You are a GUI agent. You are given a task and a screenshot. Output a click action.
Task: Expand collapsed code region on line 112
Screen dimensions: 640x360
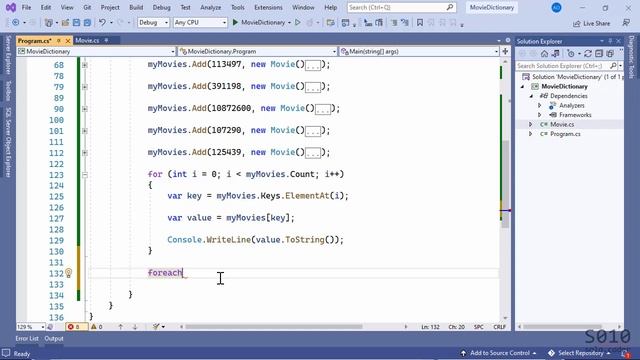click(x=84, y=153)
